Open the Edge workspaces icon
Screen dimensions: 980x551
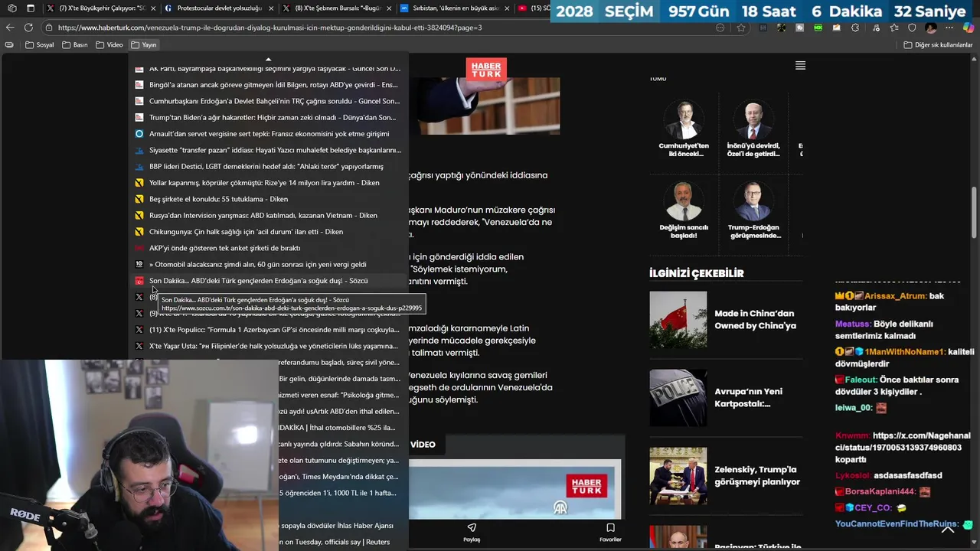point(11,8)
